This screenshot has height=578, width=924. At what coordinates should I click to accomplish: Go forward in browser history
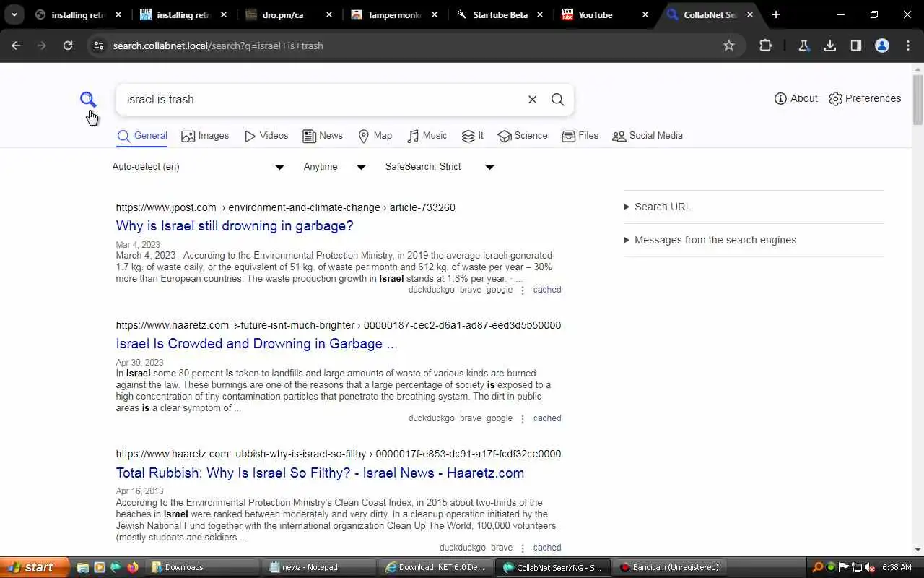42,46
